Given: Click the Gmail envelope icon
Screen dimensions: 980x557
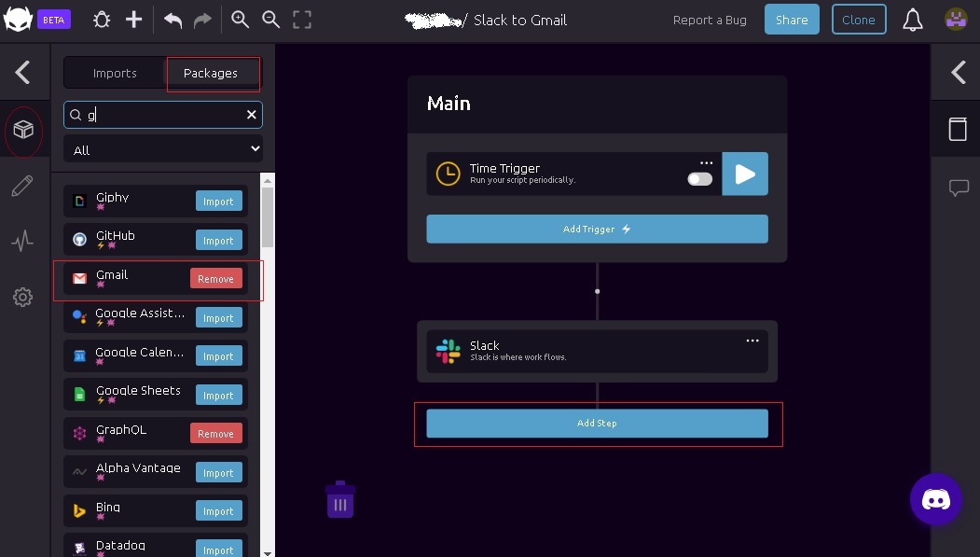Looking at the screenshot, I should (79, 278).
